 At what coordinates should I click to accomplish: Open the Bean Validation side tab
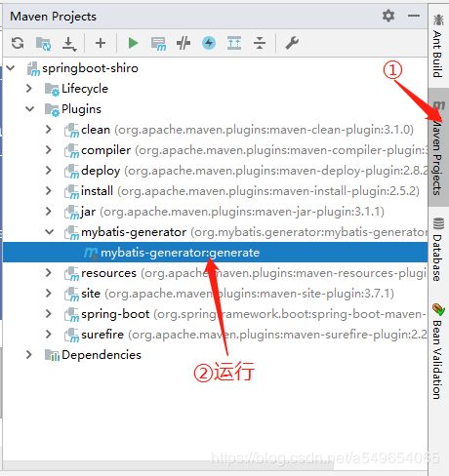438,351
